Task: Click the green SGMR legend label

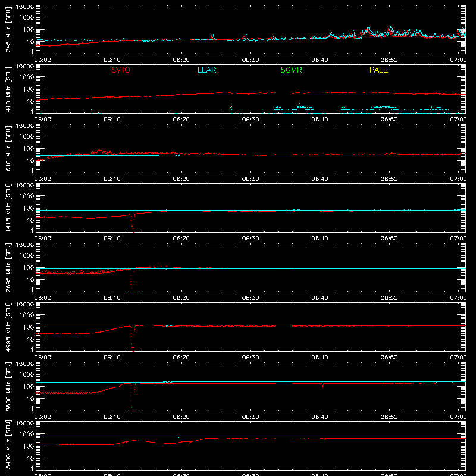Action: (291, 70)
